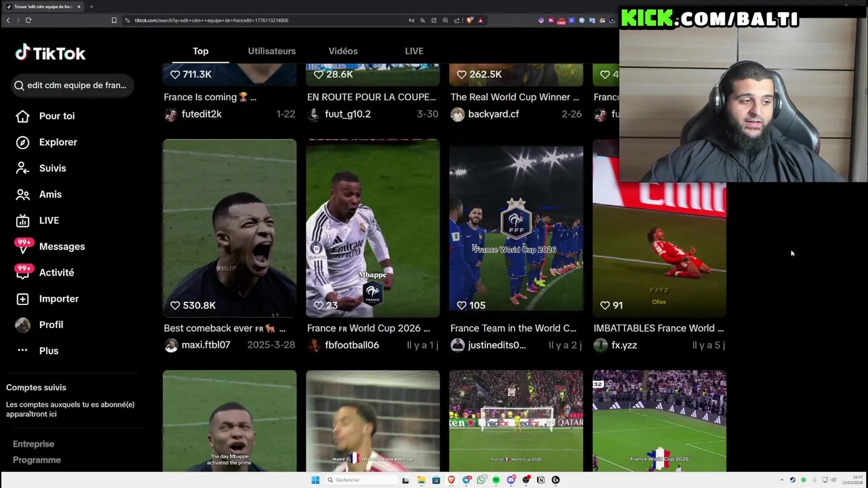Click the fx.yzz avatar icon

601,346
